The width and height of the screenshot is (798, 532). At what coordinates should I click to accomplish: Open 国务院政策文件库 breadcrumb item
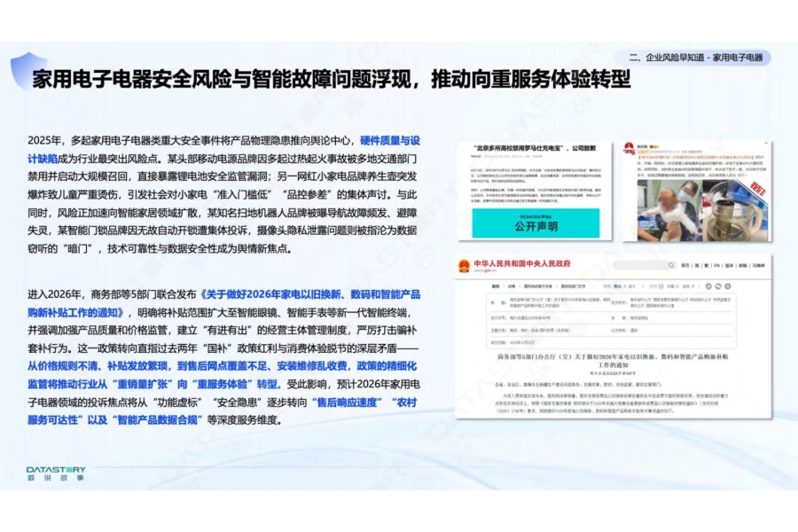coord(538,286)
